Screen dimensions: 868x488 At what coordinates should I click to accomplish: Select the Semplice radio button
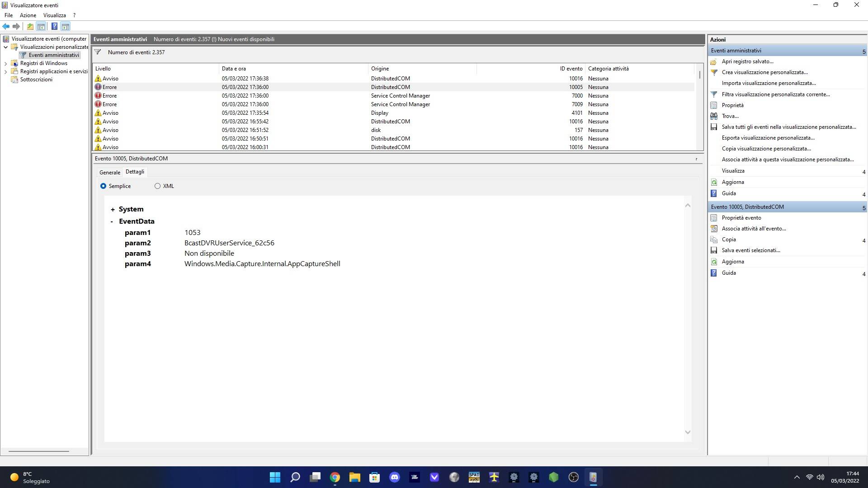pos(104,186)
